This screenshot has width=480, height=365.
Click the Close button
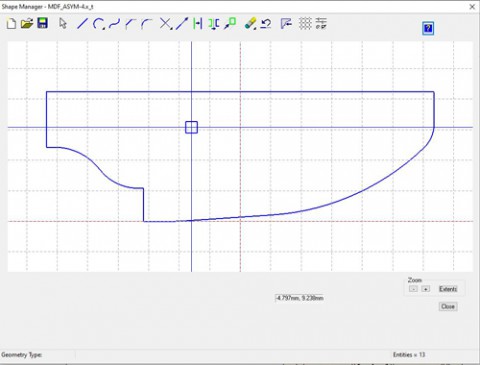pos(448,306)
